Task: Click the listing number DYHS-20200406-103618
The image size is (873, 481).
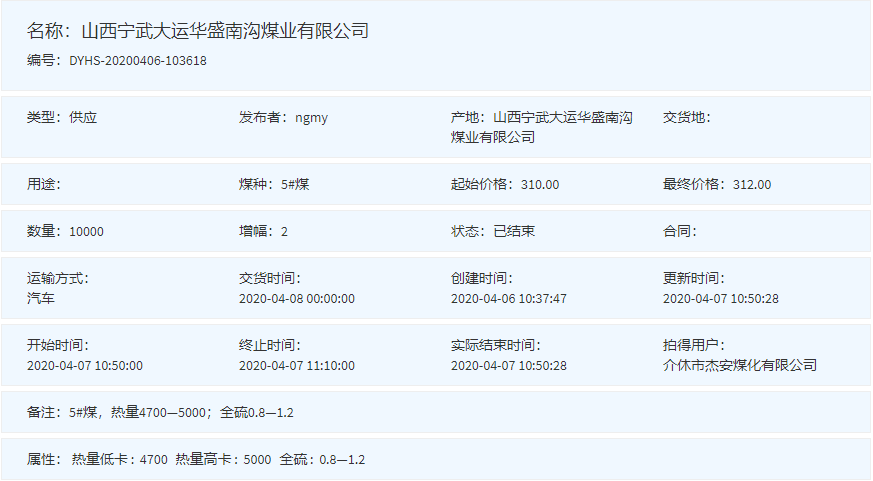Action: (x=138, y=61)
